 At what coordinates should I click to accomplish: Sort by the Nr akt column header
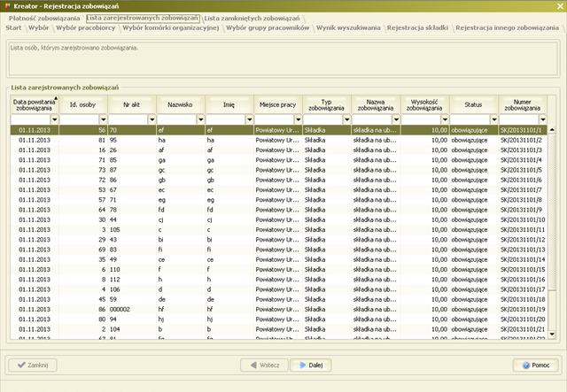[x=132, y=104]
